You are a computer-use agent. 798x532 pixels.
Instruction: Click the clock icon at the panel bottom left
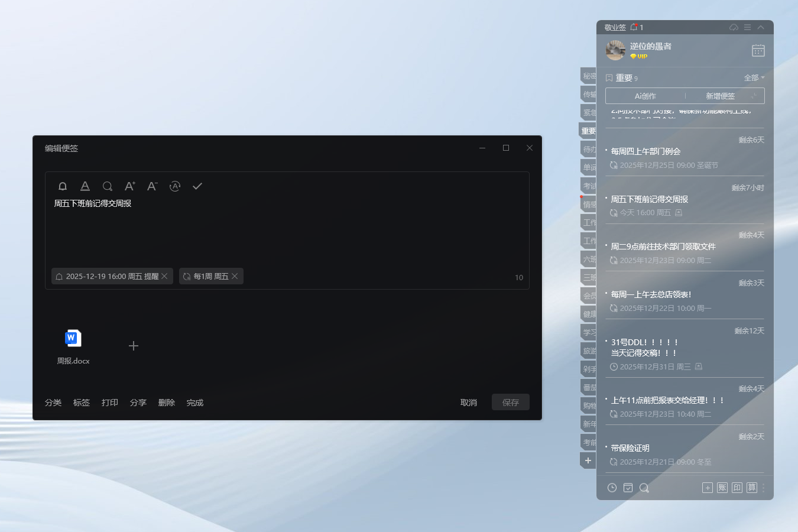612,488
